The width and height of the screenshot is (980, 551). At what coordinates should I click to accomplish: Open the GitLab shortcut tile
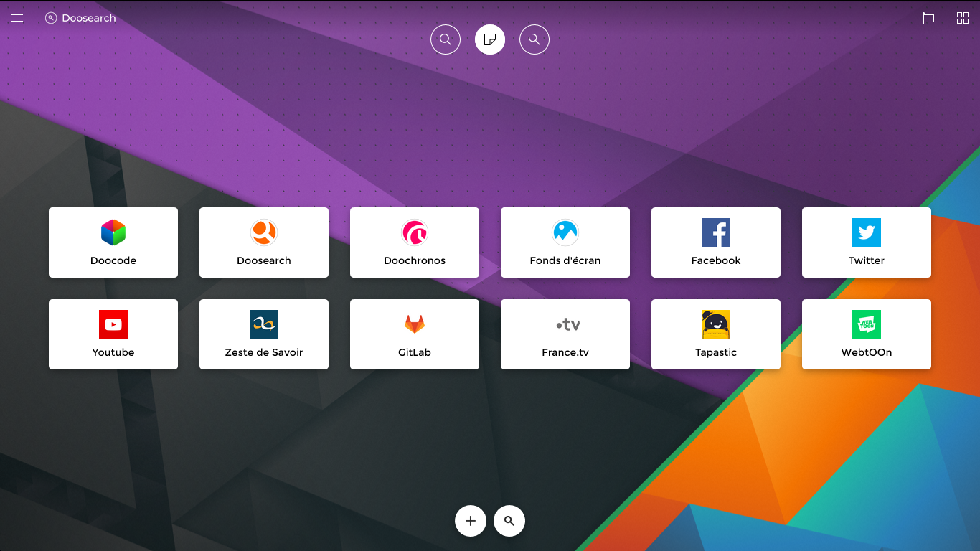415,334
